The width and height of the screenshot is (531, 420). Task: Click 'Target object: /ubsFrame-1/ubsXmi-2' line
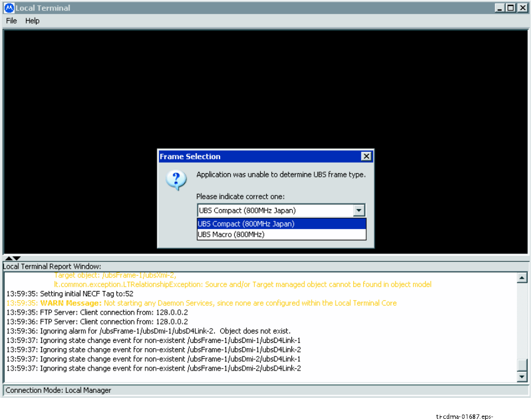(115, 275)
